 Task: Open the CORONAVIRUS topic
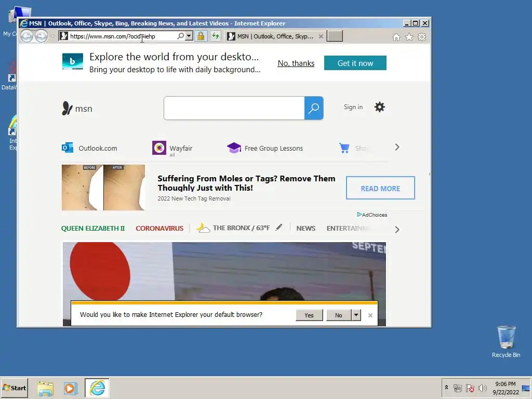[x=159, y=229]
